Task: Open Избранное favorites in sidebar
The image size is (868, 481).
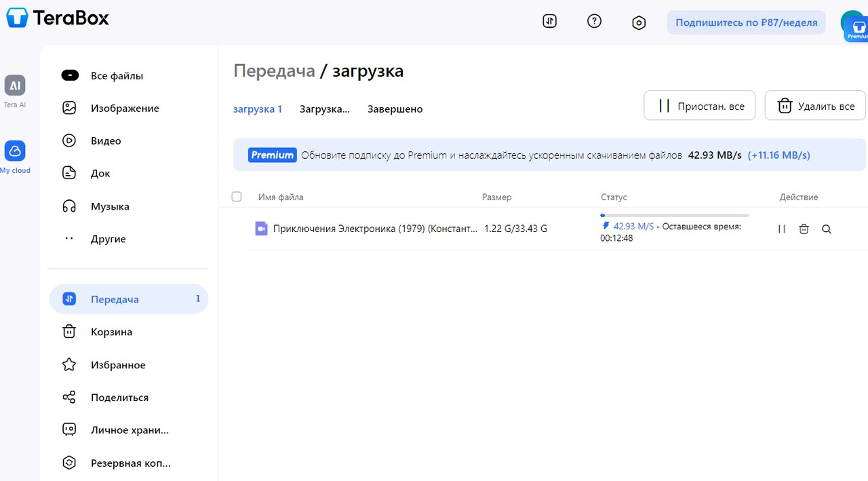Action: 129,365
